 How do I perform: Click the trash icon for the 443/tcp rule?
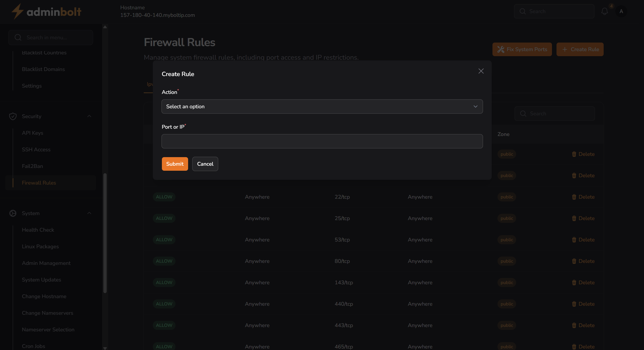pos(574,325)
